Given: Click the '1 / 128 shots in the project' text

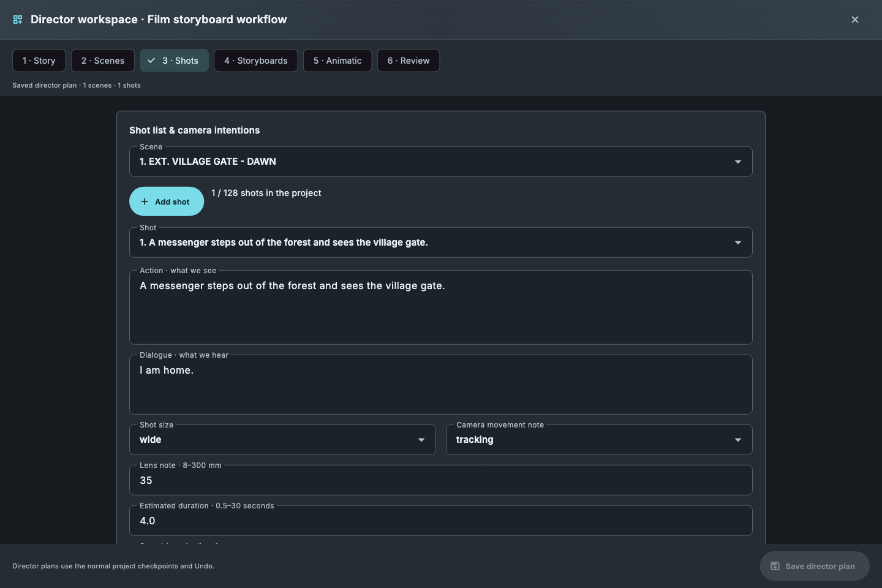Looking at the screenshot, I should click(266, 193).
